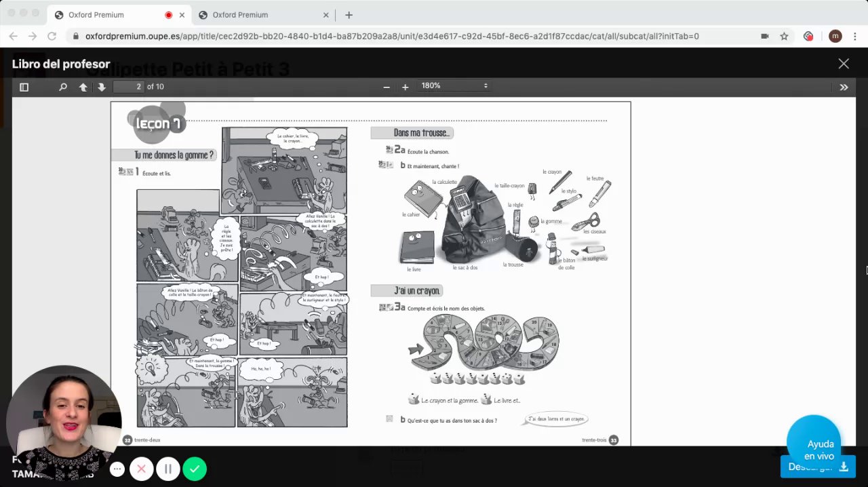
Task: Click the 'Libro del profesor' title
Action: point(61,64)
